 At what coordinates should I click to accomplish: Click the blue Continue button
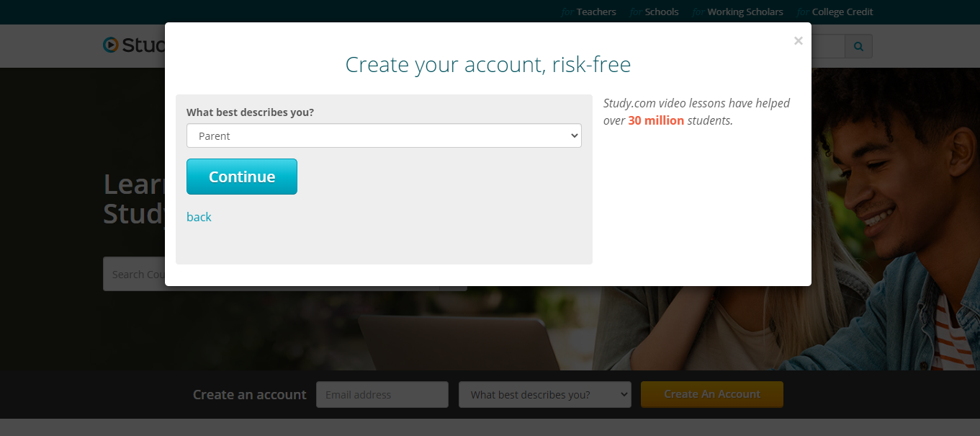click(x=242, y=177)
